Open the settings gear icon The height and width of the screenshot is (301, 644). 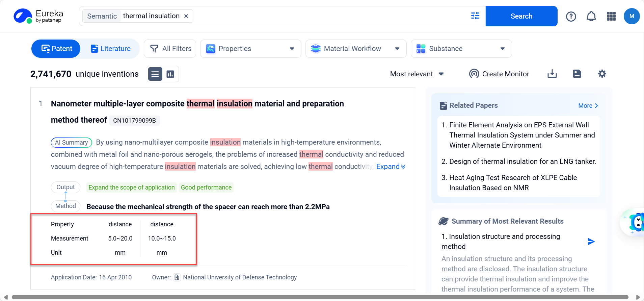pos(602,74)
